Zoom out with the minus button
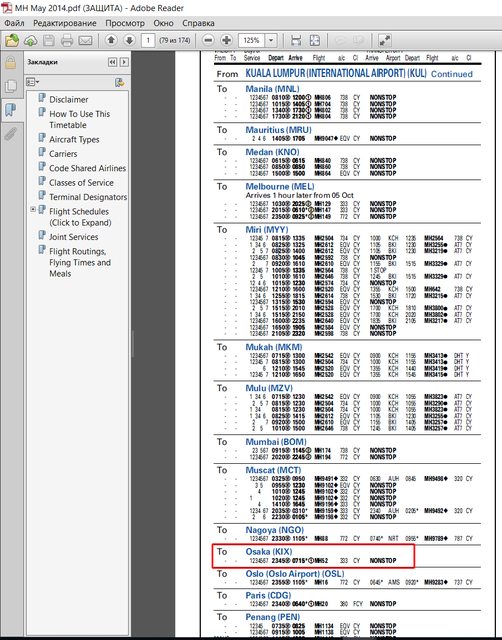 click(x=208, y=40)
